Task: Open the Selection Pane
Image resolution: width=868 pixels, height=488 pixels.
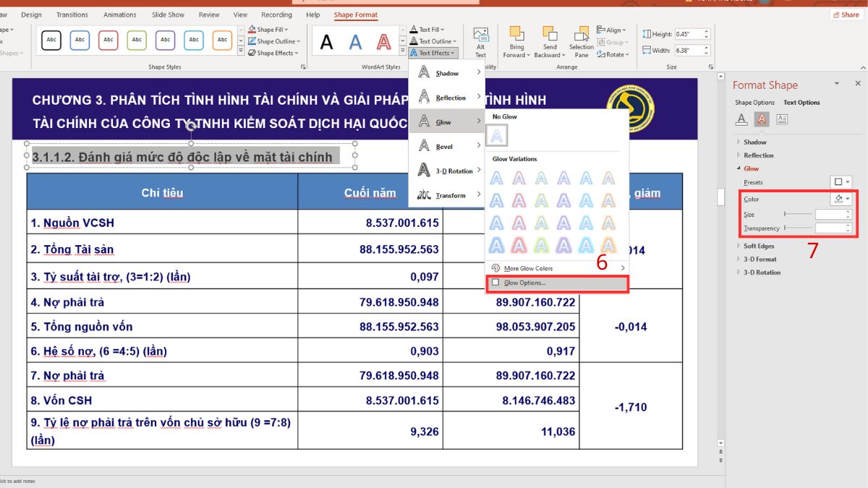Action: click(581, 41)
